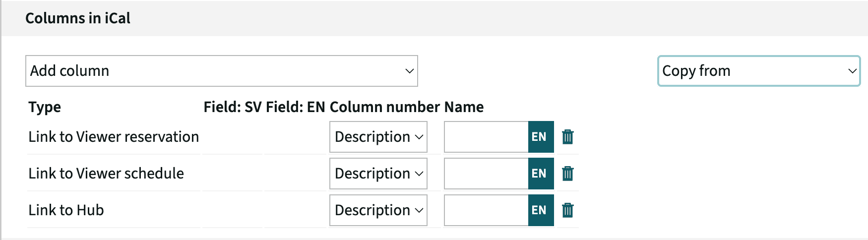Click the 'Columns in iCal' heading

[x=78, y=18]
